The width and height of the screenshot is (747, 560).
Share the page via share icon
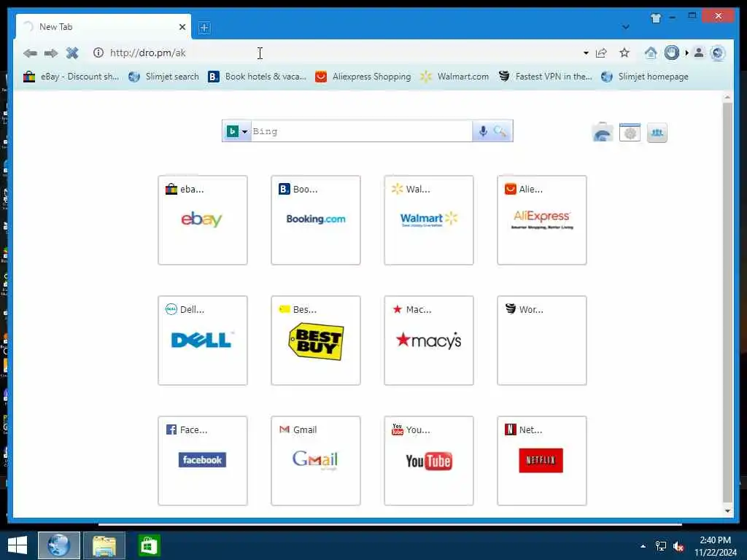pyautogui.click(x=601, y=52)
